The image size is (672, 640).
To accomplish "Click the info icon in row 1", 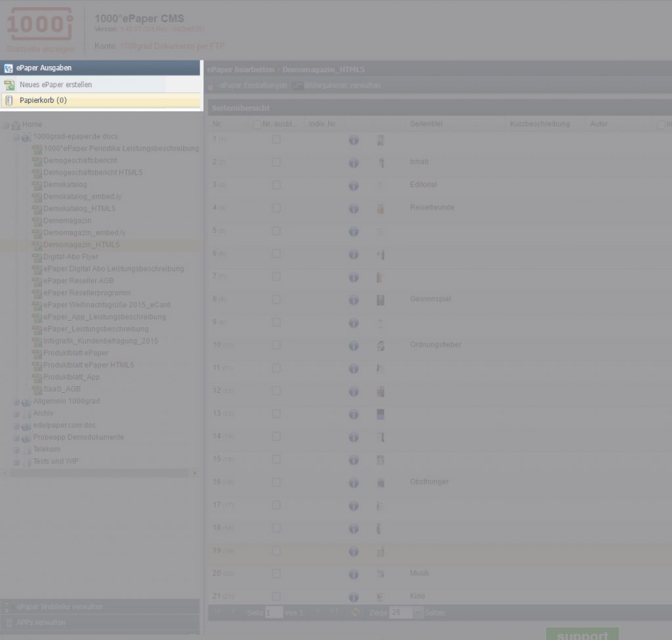I will (354, 140).
